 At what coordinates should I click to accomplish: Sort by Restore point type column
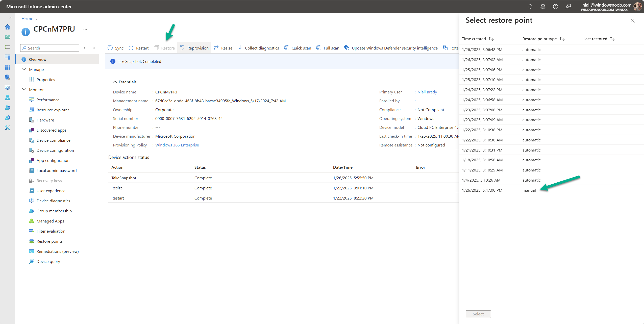pyautogui.click(x=543, y=39)
